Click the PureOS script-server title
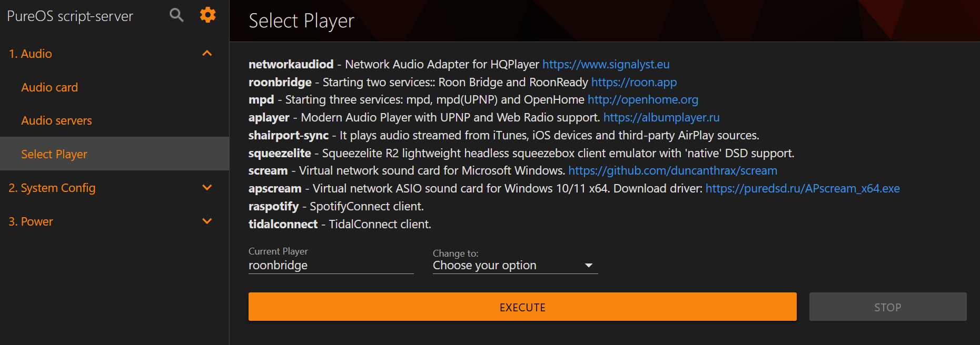The width and height of the screenshot is (980, 345). 70,16
